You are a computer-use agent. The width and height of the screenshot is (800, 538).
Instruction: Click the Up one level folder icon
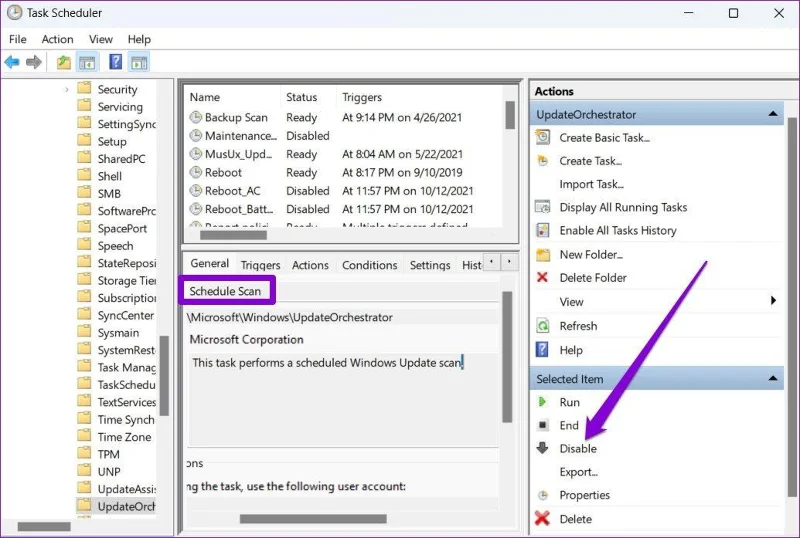[x=64, y=62]
